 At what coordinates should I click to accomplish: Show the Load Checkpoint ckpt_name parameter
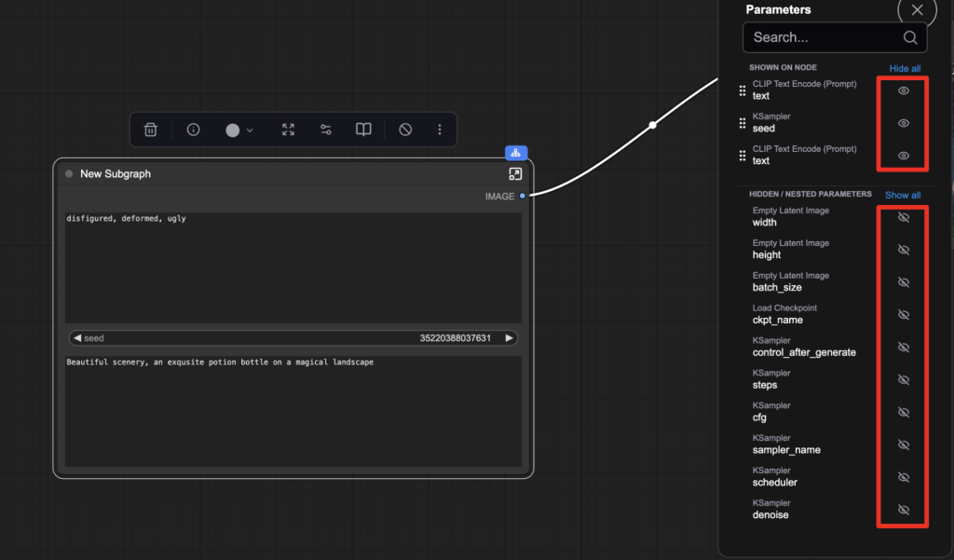pyautogui.click(x=903, y=315)
